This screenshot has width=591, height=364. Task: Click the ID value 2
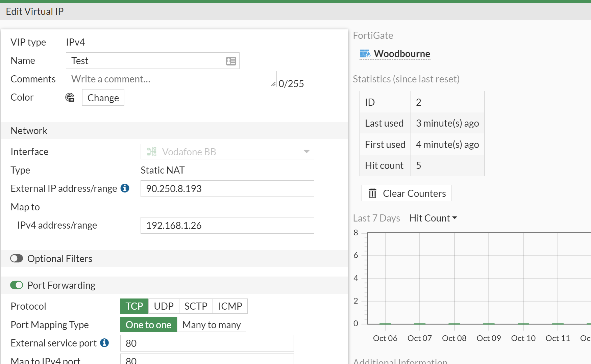click(x=419, y=102)
